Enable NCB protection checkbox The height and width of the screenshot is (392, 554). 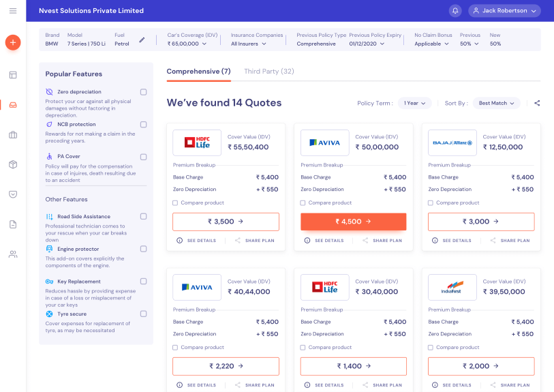144,125
